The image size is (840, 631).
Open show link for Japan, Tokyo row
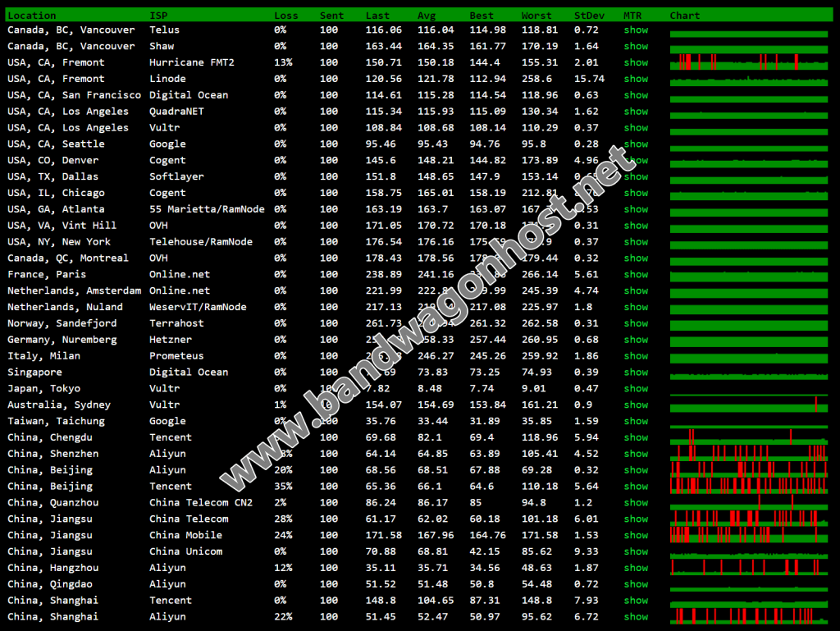pyautogui.click(x=636, y=389)
